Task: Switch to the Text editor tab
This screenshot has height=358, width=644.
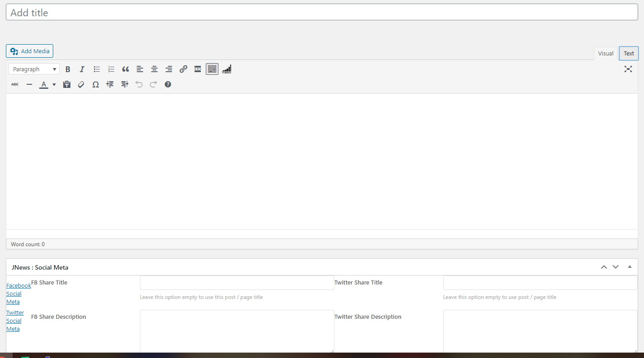Action: point(628,53)
